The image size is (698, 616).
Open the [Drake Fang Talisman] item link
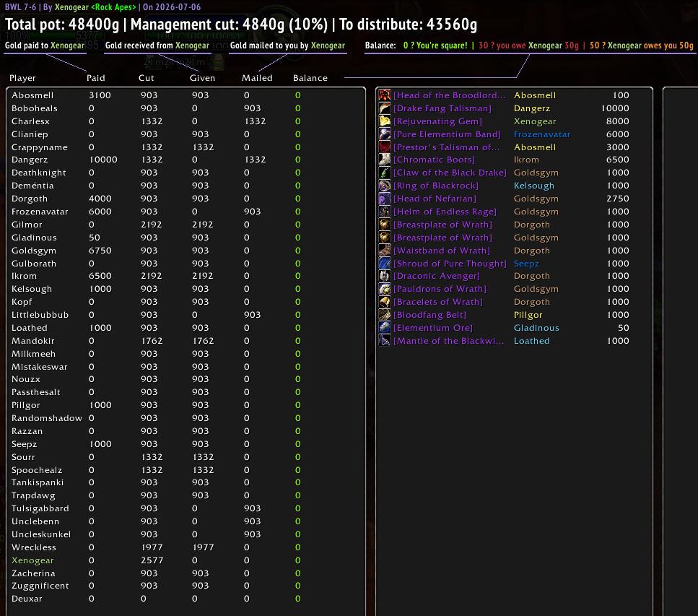(x=442, y=108)
